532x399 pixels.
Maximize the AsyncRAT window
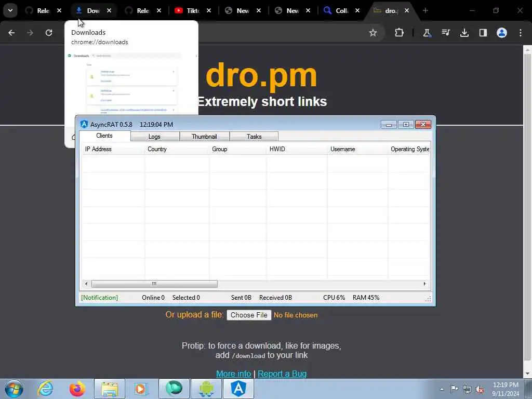(x=405, y=125)
